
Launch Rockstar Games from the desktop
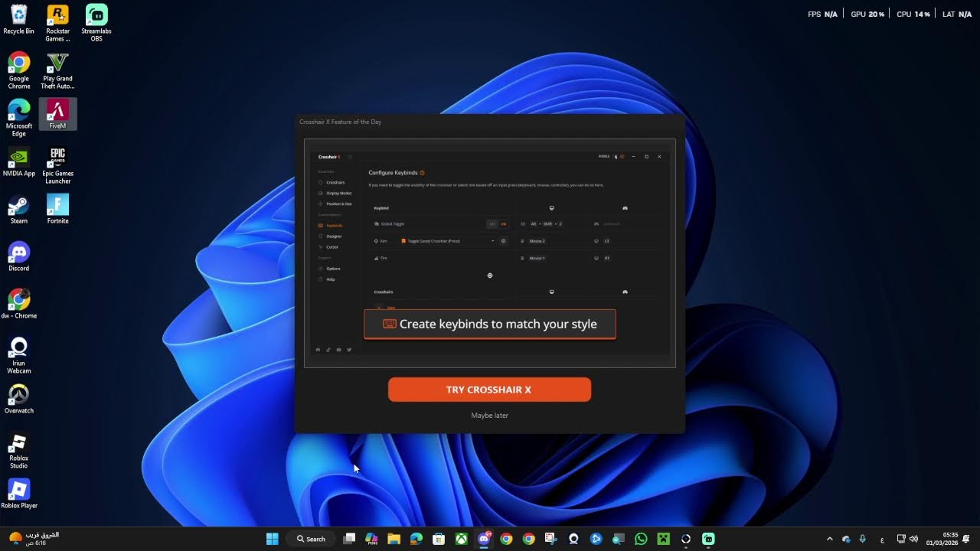[x=57, y=23]
